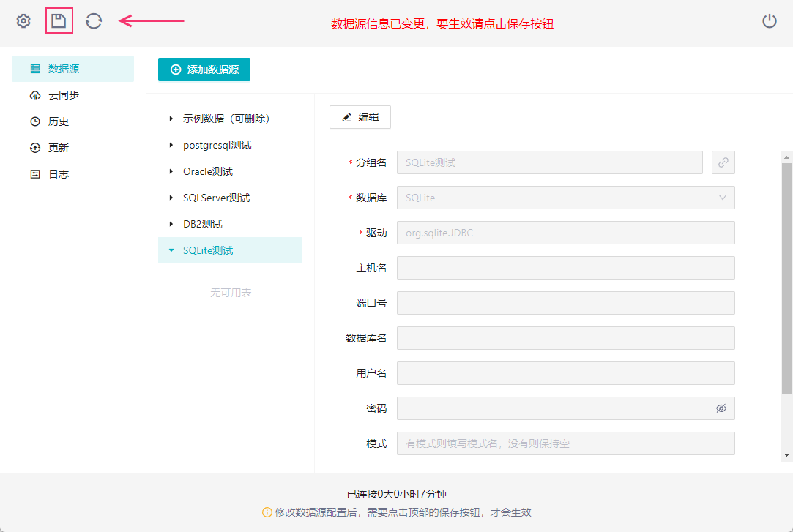Click the 模式 input field

coord(565,443)
